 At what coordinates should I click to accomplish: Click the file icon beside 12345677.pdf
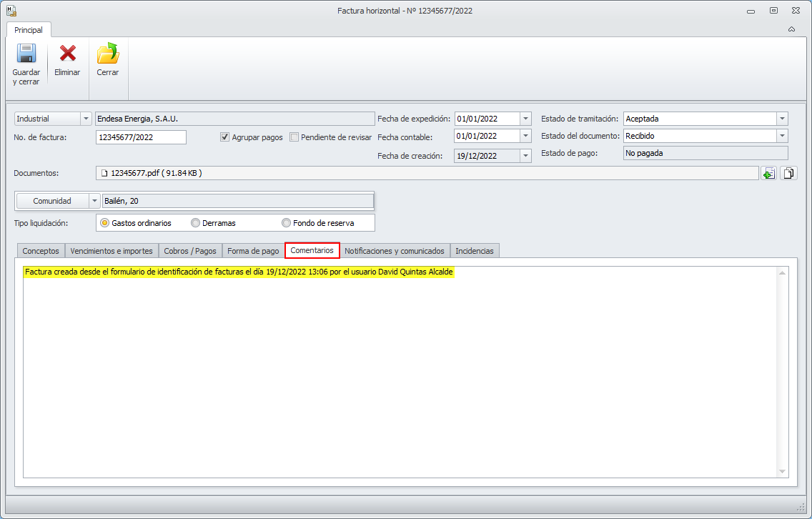tap(104, 174)
